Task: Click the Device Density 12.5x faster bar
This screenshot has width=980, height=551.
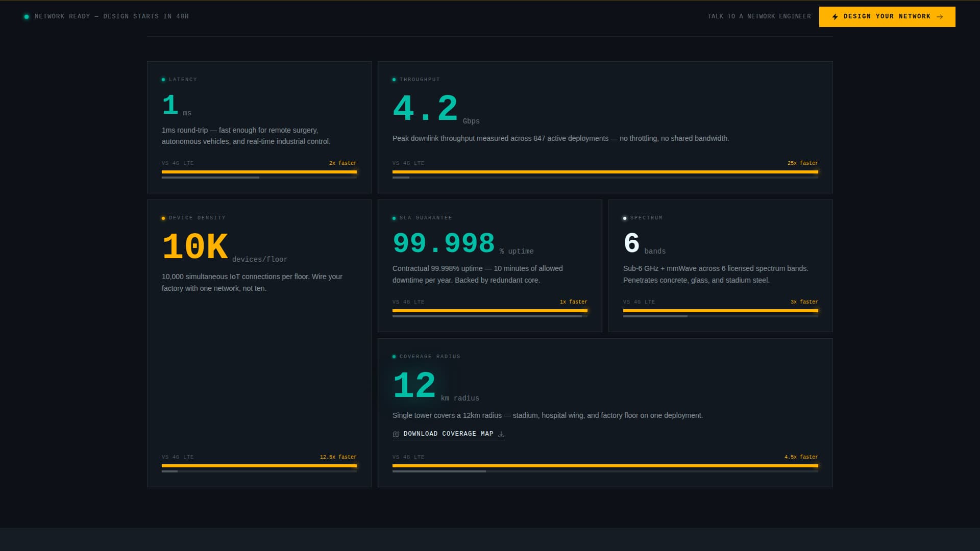Action: (x=259, y=466)
